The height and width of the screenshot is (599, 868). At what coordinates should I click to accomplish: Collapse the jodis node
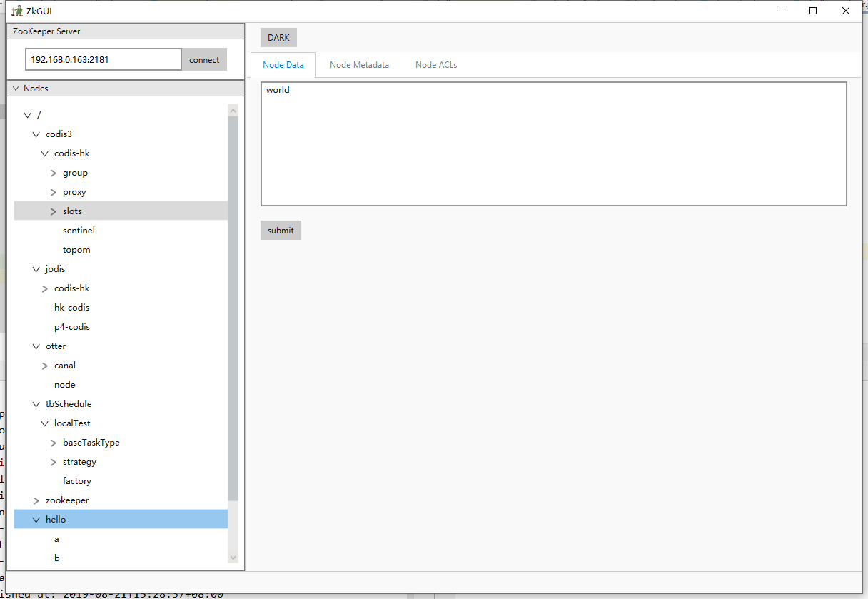(x=36, y=269)
